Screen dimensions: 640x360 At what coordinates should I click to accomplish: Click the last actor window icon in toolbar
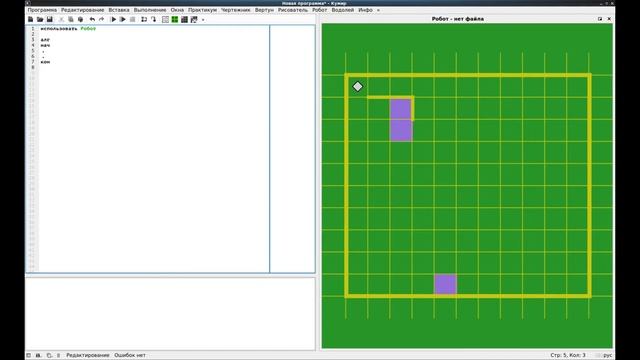pos(194,20)
